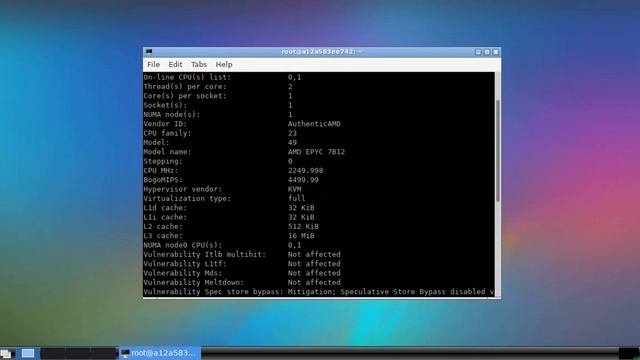This screenshot has height=360, width=640.
Task: Click the Model value '49'
Action: coord(292,142)
